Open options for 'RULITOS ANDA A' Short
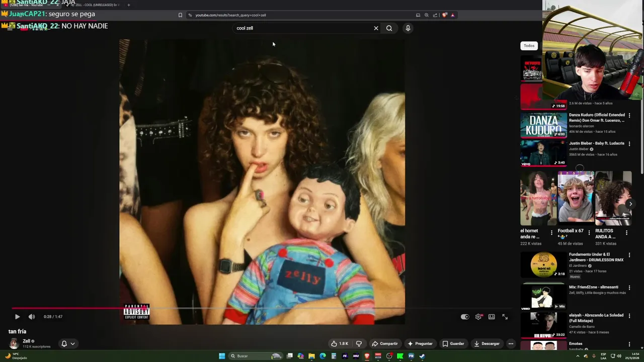The width and height of the screenshot is (644, 362). pyautogui.click(x=626, y=233)
